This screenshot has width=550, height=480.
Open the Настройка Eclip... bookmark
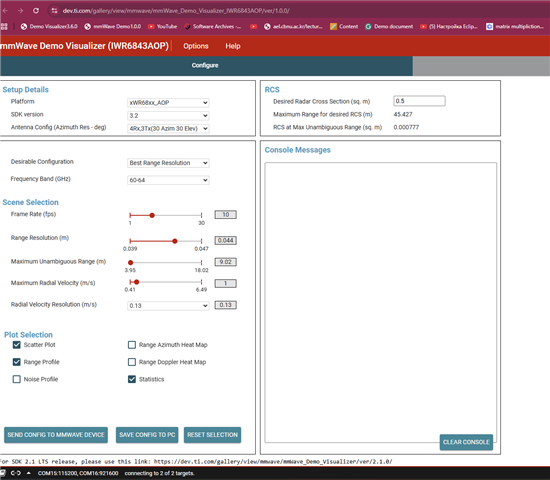pyautogui.click(x=449, y=26)
